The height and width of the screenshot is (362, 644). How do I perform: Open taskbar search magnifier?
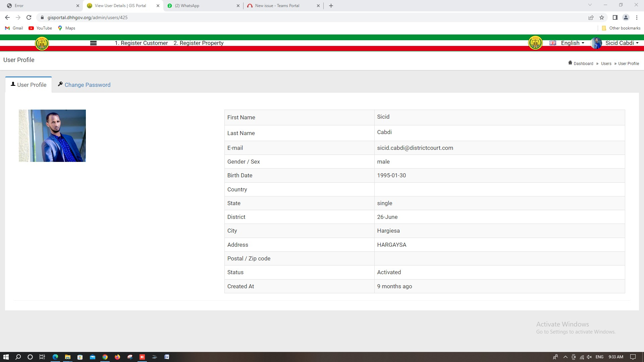[18, 357]
